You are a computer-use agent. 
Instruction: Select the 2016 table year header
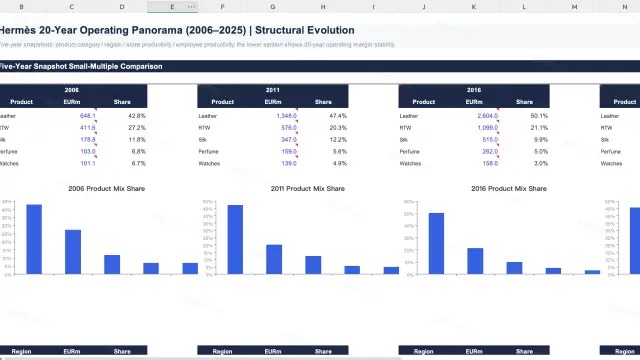point(474,90)
